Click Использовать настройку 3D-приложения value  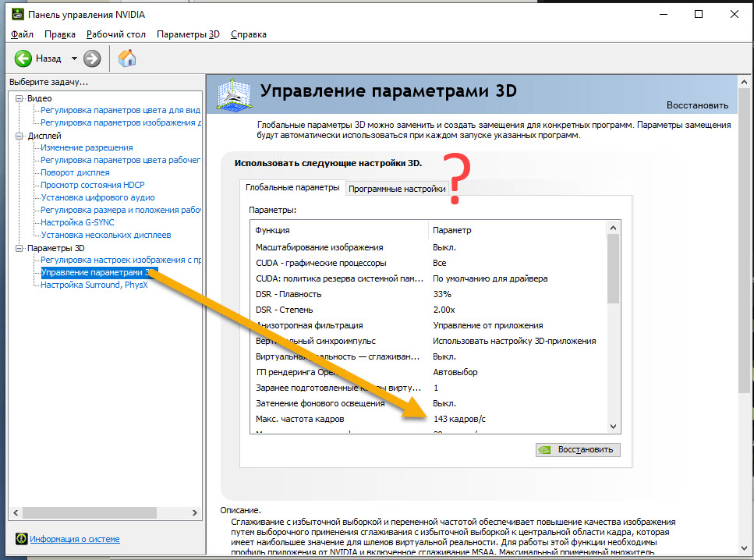tap(514, 341)
